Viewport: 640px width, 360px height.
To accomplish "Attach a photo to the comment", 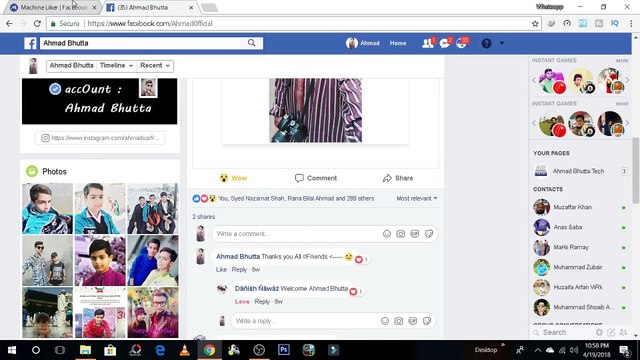I will click(x=401, y=234).
